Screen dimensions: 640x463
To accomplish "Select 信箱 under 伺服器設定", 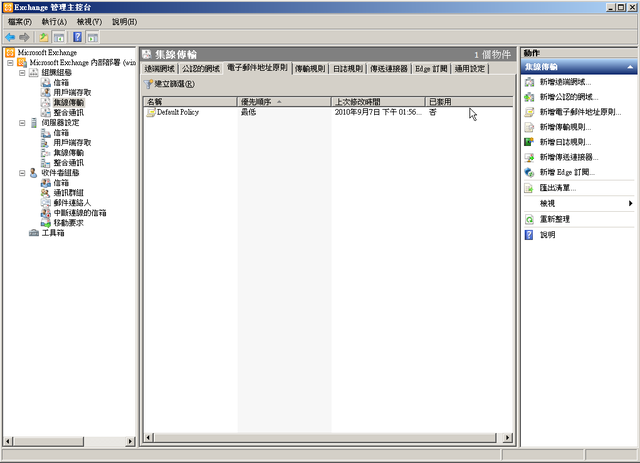I will tap(61, 133).
